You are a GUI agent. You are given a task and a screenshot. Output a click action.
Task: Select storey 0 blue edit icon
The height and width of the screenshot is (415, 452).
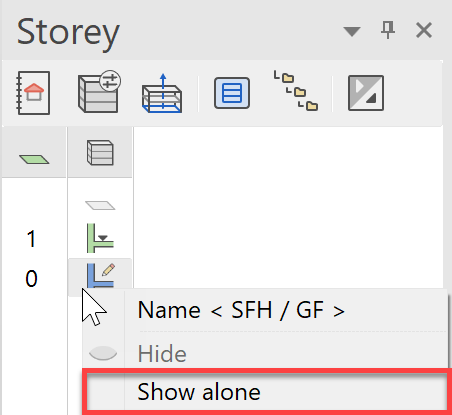(x=100, y=276)
